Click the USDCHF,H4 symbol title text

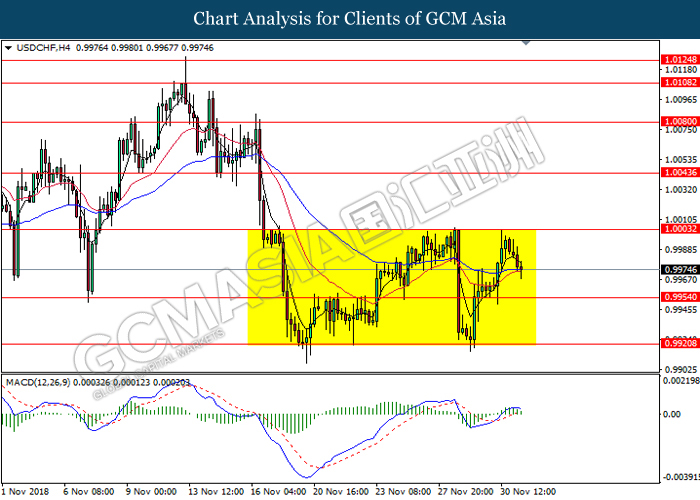point(43,48)
